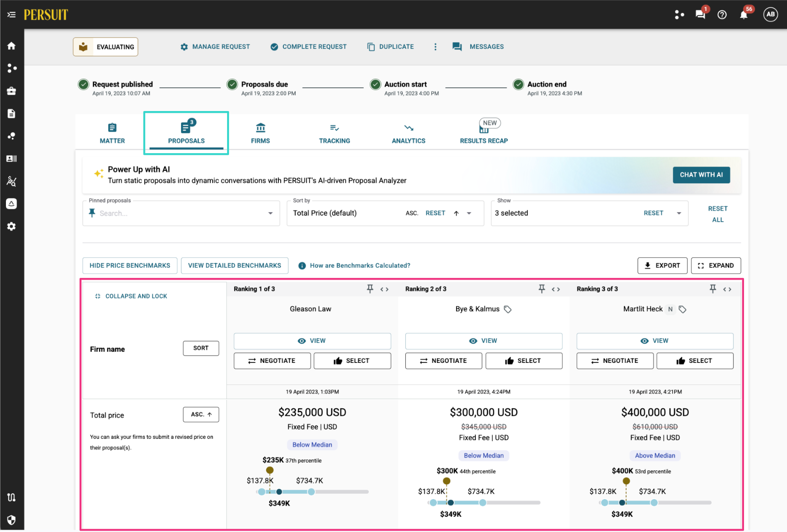Open the Results Recap tab
Screen dimensions: 787x532
[484, 133]
